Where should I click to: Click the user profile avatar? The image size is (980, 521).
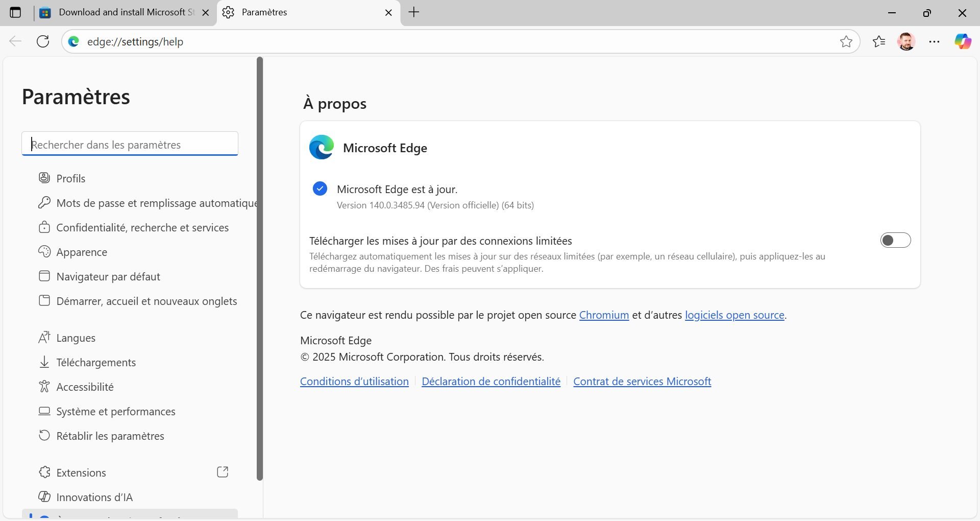click(906, 41)
